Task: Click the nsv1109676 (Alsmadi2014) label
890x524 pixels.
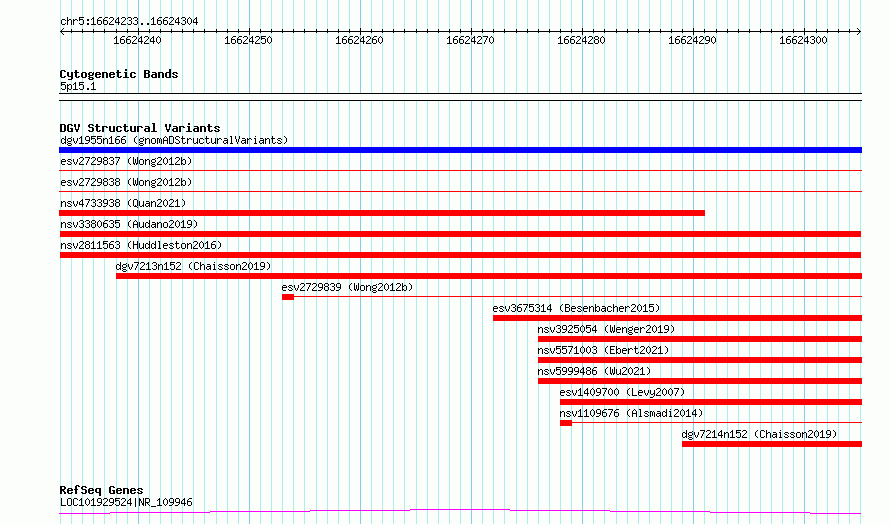Action: [x=631, y=413]
